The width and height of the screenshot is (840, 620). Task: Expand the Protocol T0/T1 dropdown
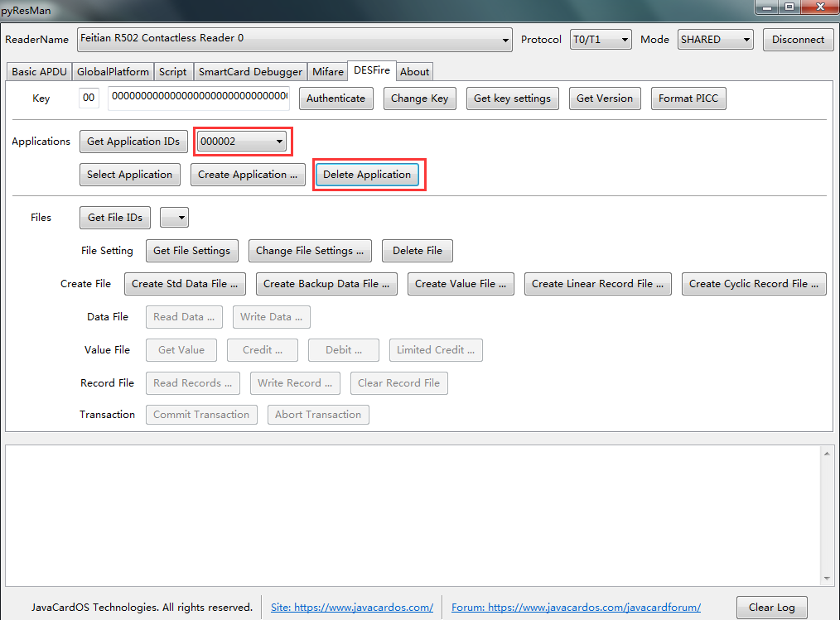(x=601, y=40)
